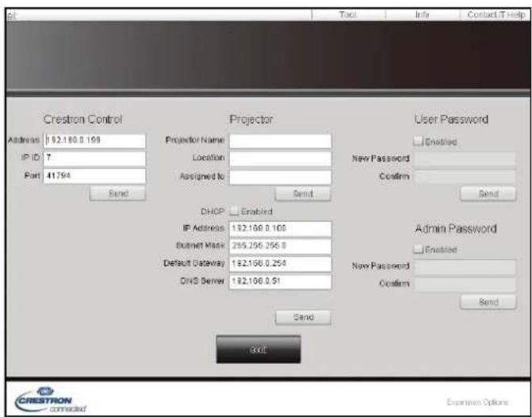Send the Admin Password settings

(x=488, y=302)
